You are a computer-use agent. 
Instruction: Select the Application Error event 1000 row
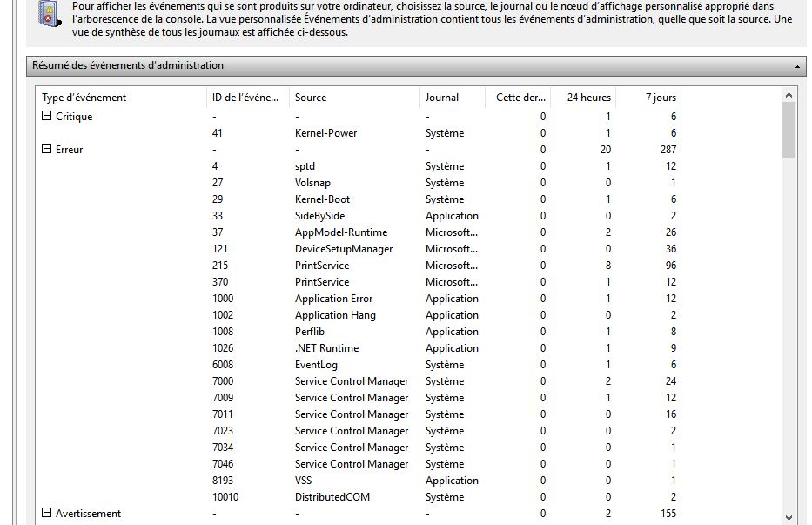pos(359,299)
